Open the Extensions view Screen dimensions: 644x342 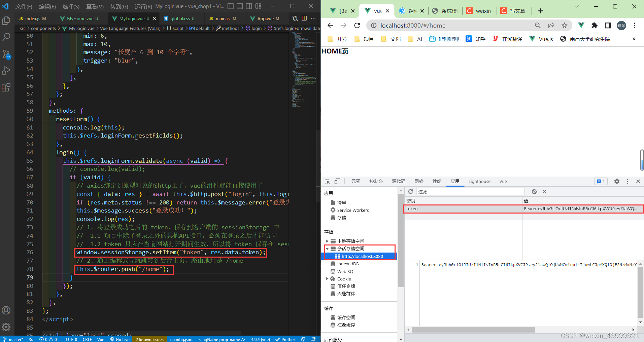(x=6, y=87)
